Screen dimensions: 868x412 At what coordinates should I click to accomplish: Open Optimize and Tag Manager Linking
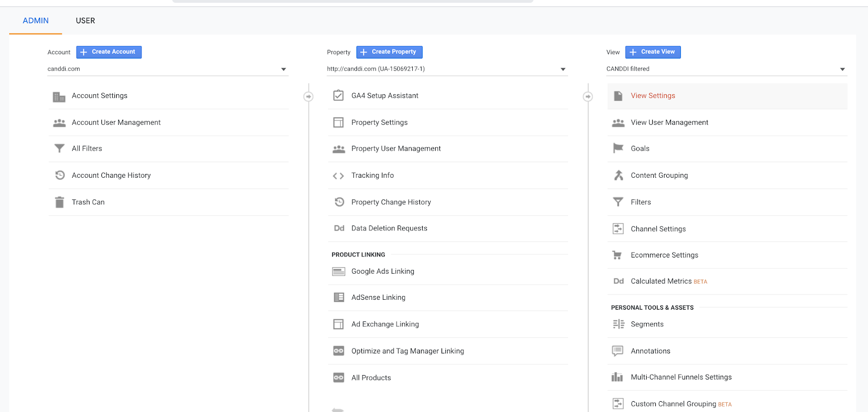coord(407,351)
